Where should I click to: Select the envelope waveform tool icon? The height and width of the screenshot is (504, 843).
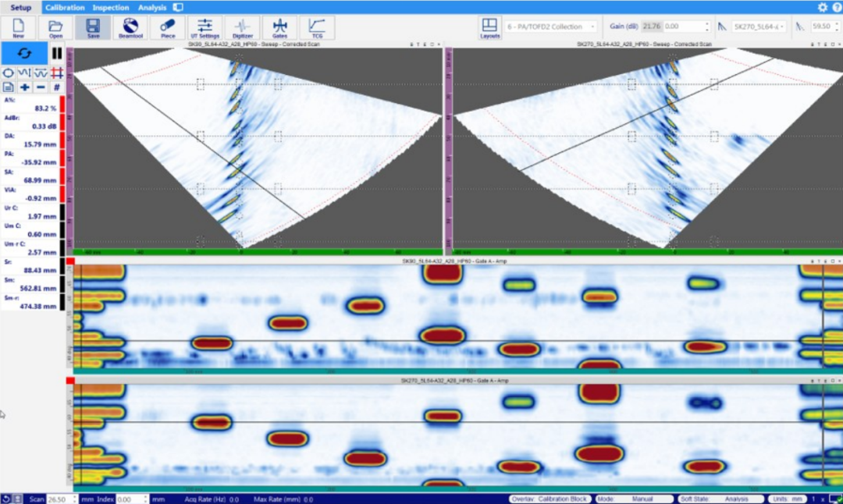click(41, 73)
